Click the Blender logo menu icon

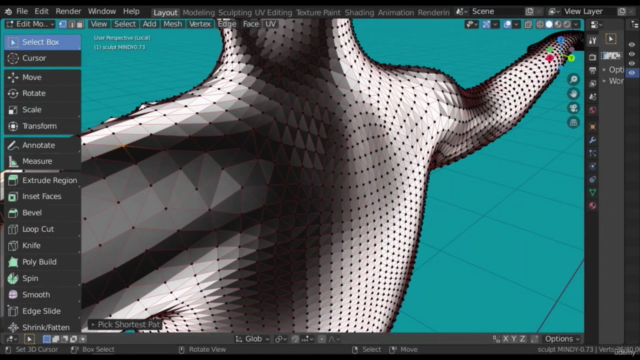pyautogui.click(x=8, y=11)
